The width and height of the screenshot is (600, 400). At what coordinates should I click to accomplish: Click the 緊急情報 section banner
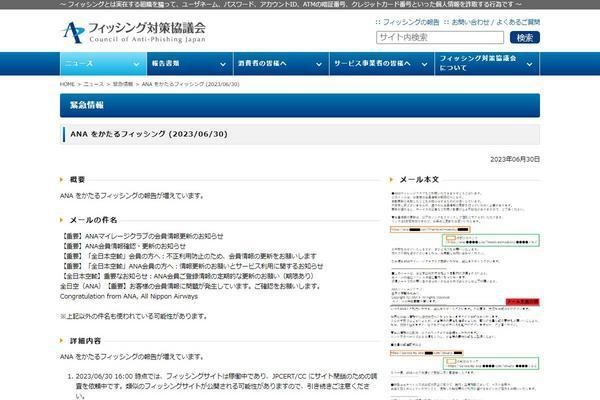pyautogui.click(x=300, y=105)
